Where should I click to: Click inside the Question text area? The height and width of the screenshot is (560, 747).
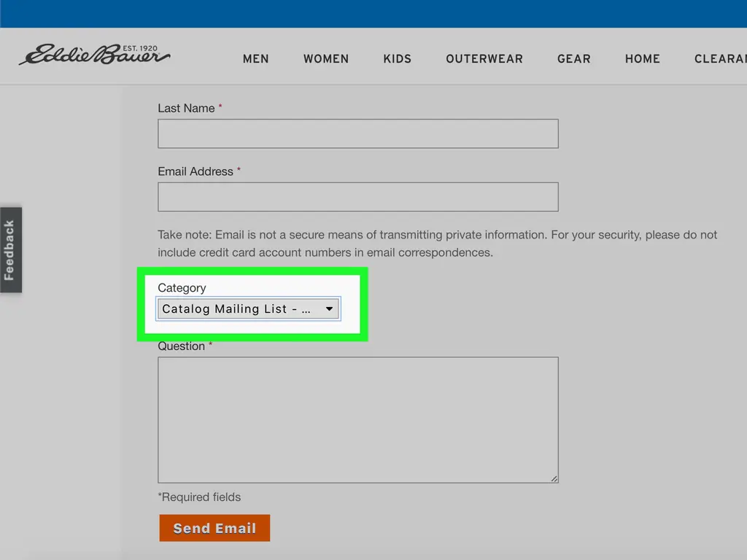pos(357,419)
